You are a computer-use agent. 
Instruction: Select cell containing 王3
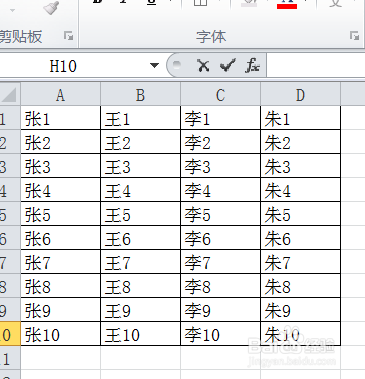[140, 166]
